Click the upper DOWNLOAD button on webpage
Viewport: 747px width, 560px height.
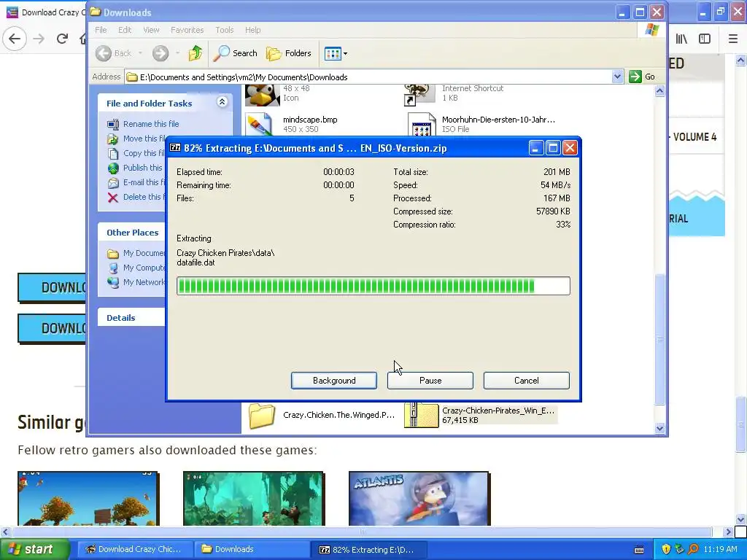(x=52, y=287)
